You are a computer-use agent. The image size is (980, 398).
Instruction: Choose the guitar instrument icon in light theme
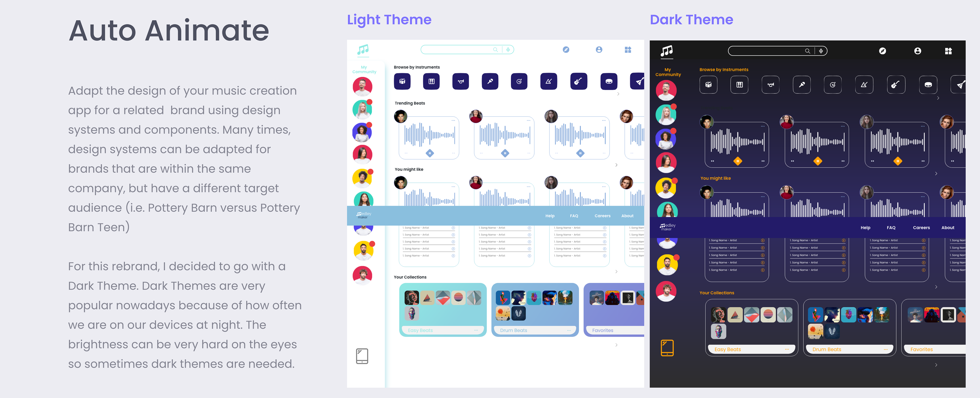click(578, 81)
